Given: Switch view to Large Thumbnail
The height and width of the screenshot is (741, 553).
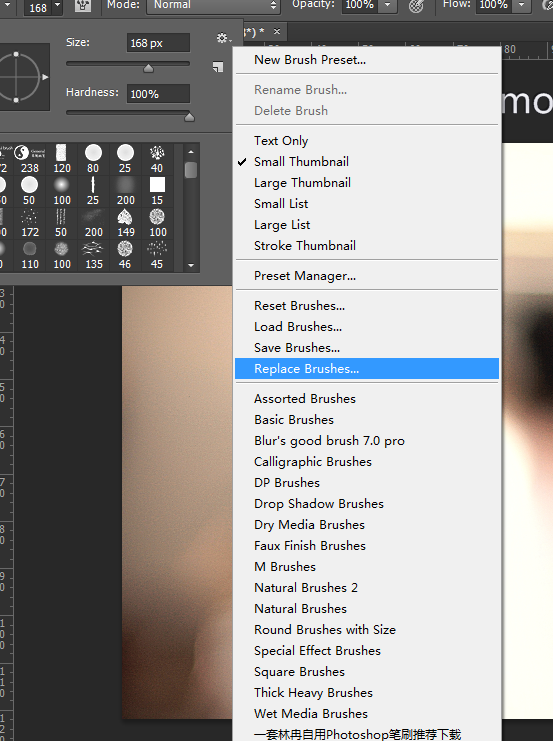Looking at the screenshot, I should click(367, 183).
